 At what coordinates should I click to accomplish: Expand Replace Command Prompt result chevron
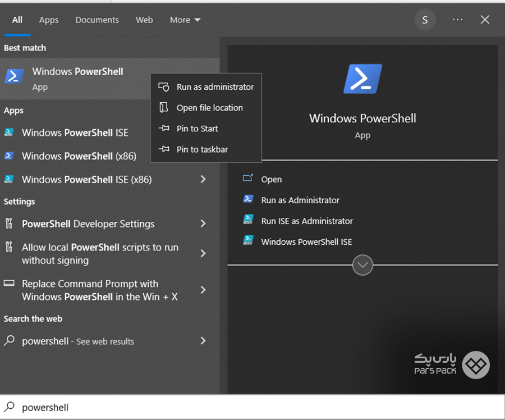pos(203,290)
